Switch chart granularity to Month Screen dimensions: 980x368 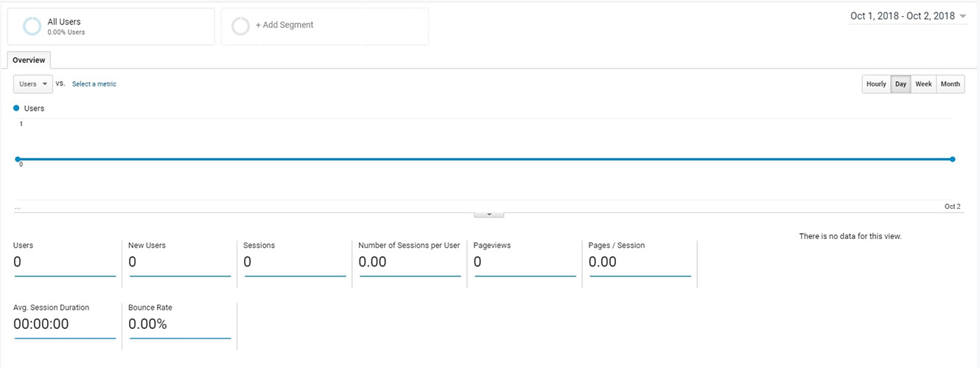pyautogui.click(x=951, y=84)
